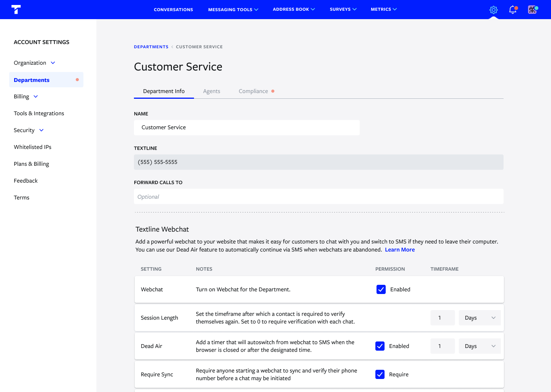The width and height of the screenshot is (551, 392).
Task: Open the Conversations page
Action: tap(173, 10)
